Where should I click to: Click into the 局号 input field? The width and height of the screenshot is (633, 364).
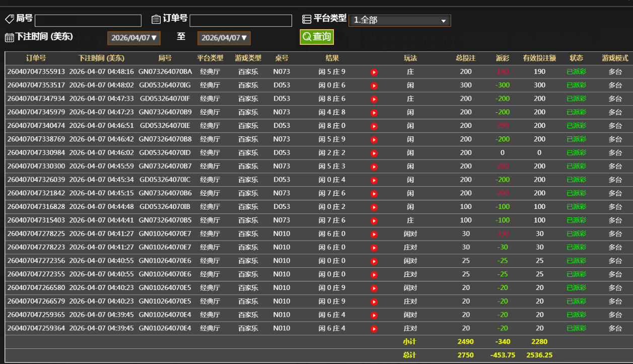(x=88, y=21)
